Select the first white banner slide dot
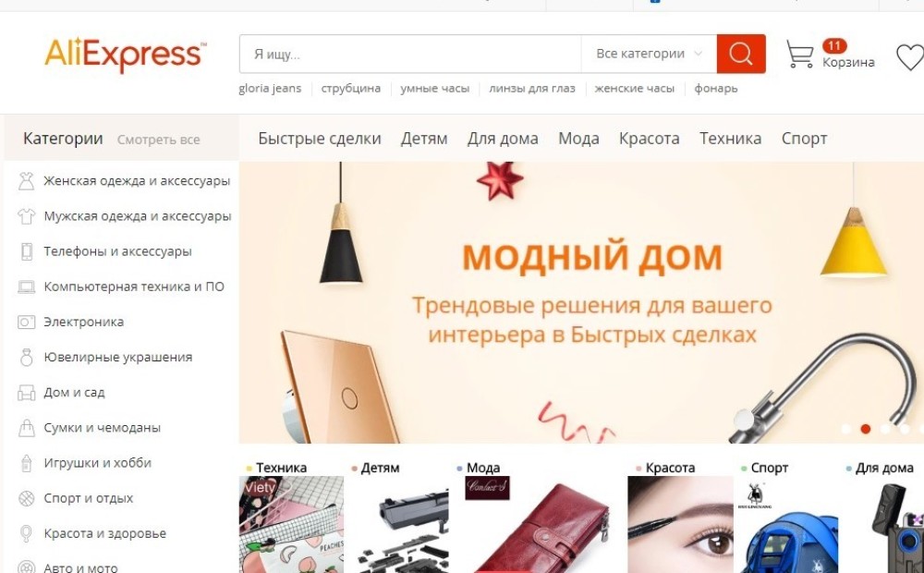924x573 pixels. coord(846,429)
